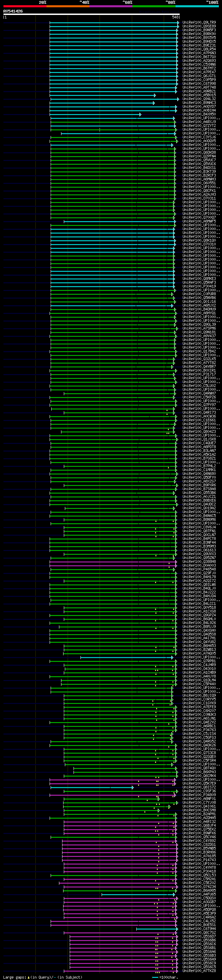Click the orange ~40% identity legend bar
222x980 pixels.
coord(68,6)
